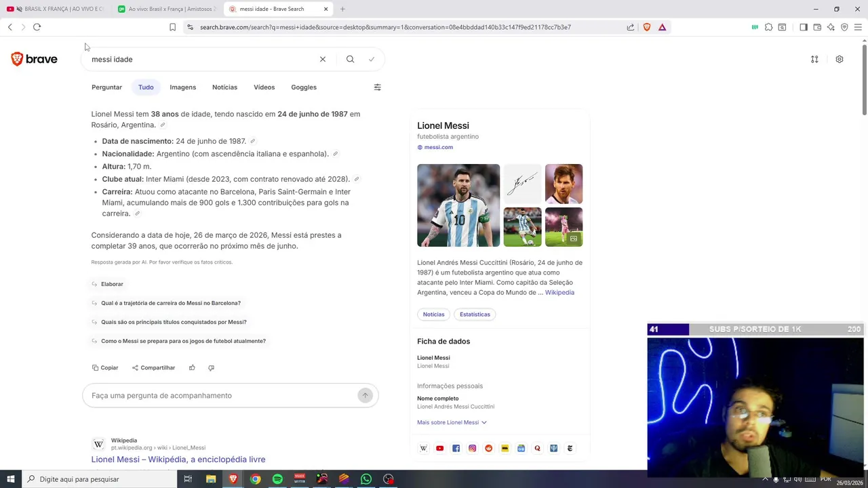This screenshot has height=488, width=868.
Task: Toggle the browser sidebar panel
Action: tap(804, 27)
